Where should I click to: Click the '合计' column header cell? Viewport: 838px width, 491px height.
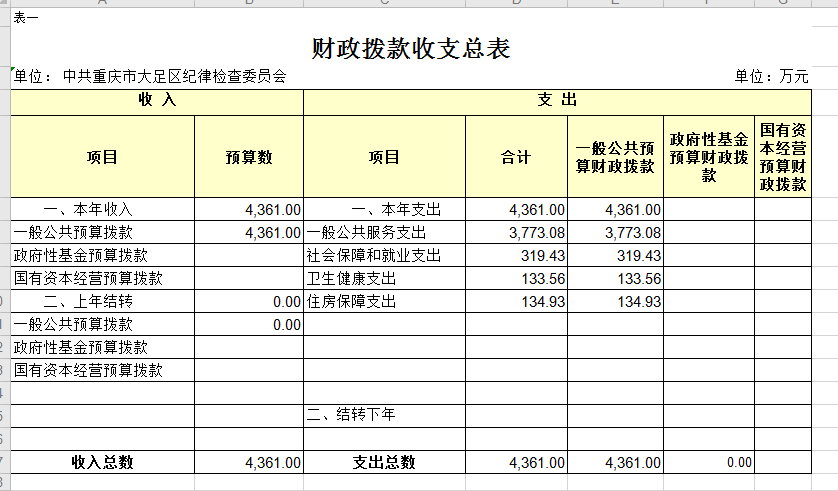(516, 157)
